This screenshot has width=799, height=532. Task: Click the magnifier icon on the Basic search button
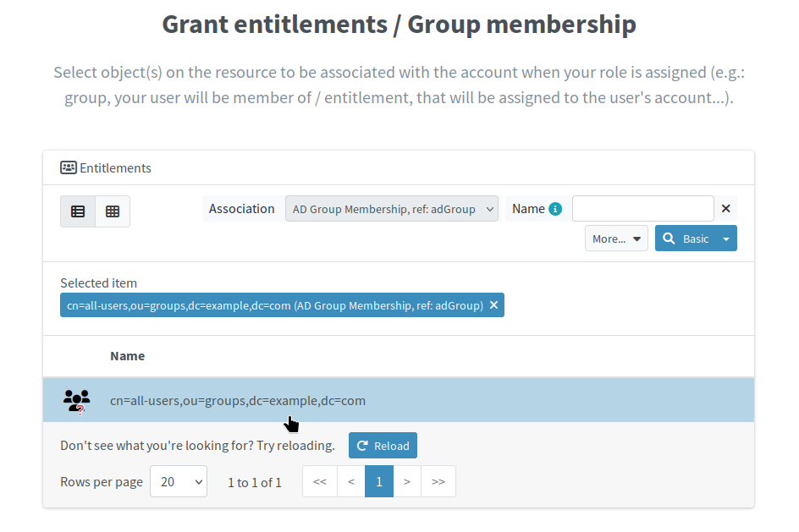[x=670, y=238]
